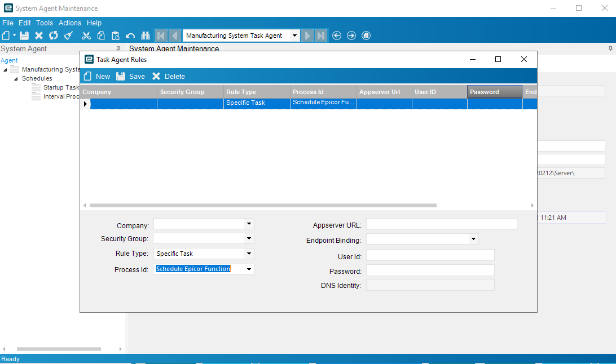616x364 pixels.
Task: Close the Task Agent Rules dialog
Action: [x=523, y=59]
